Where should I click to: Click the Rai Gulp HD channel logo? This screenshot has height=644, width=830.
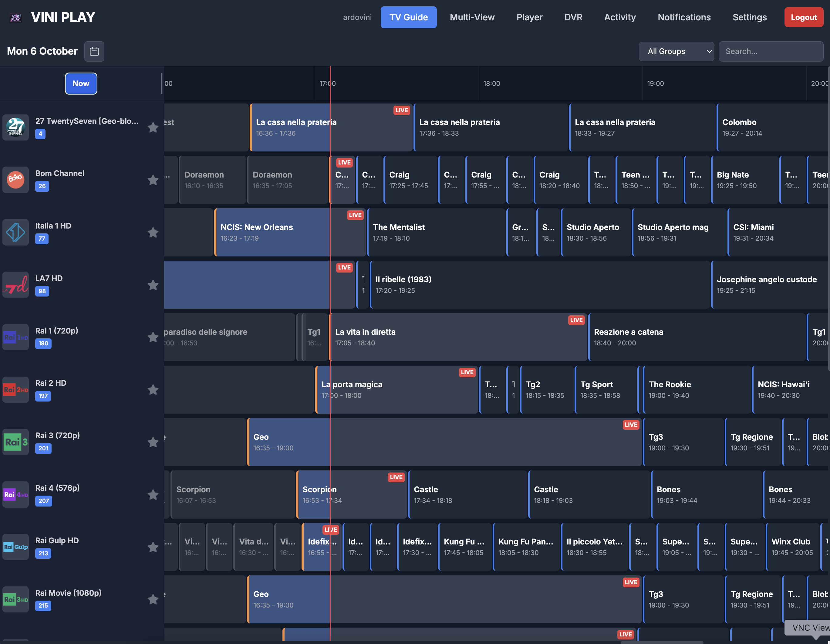[x=15, y=547]
